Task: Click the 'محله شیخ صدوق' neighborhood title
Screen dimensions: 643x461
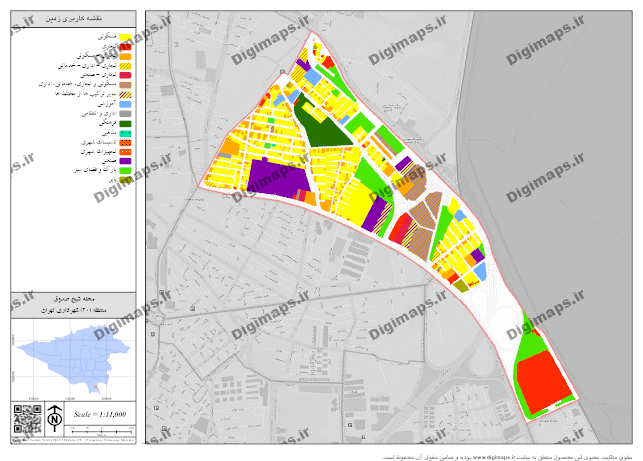Action: tap(74, 299)
